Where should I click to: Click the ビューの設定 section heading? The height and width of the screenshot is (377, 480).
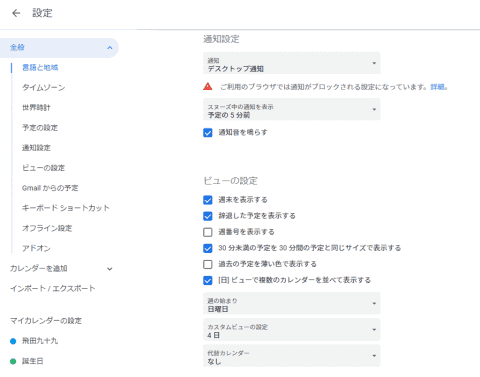point(230,181)
